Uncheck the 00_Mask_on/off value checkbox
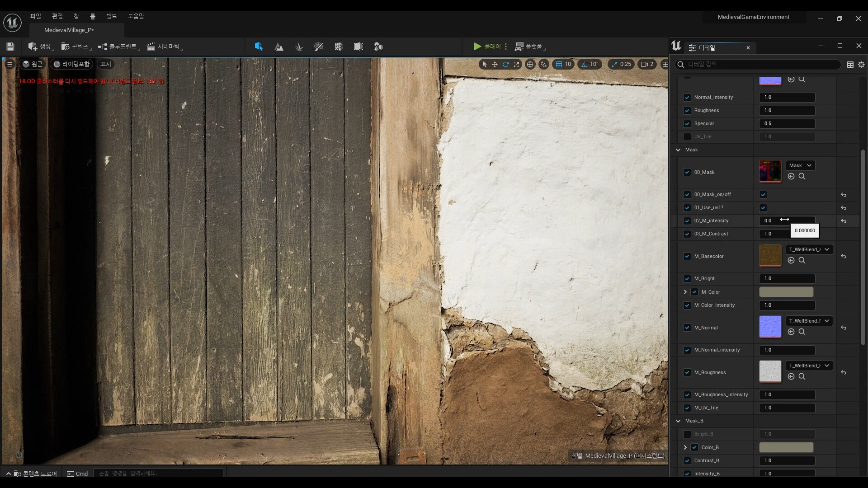Viewport: 868px width, 488px height. (x=763, y=195)
